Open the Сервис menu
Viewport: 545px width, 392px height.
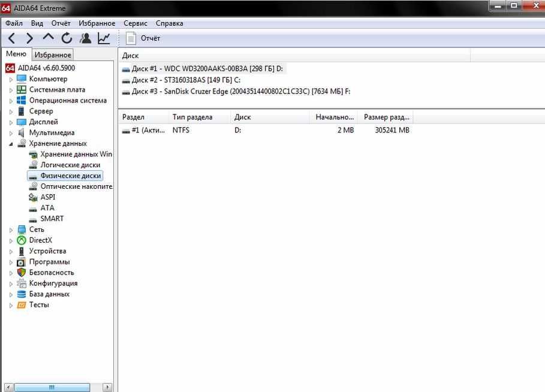tap(136, 23)
